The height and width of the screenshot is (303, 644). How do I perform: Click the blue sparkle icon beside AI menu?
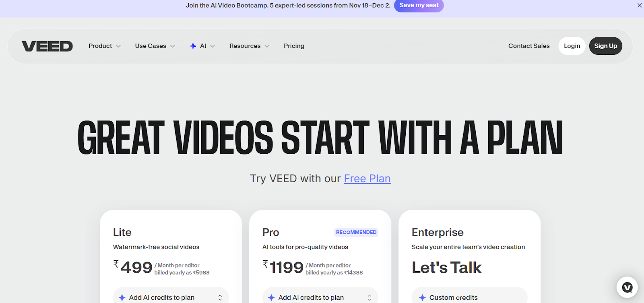[x=193, y=46]
